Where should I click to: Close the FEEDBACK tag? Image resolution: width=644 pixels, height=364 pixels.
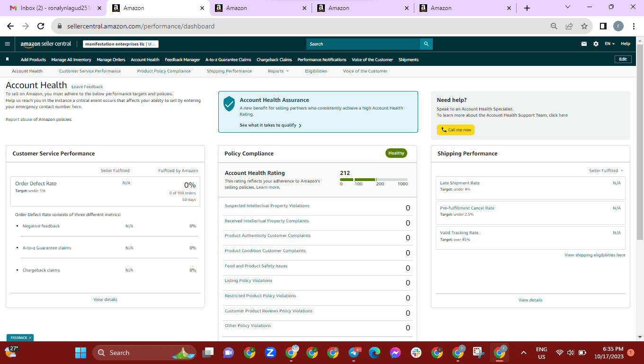click(30, 337)
